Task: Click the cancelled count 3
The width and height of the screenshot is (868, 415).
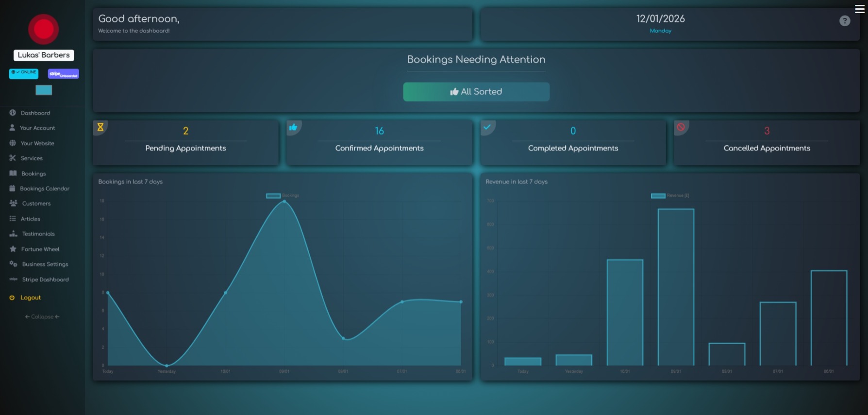Action: pyautogui.click(x=767, y=131)
